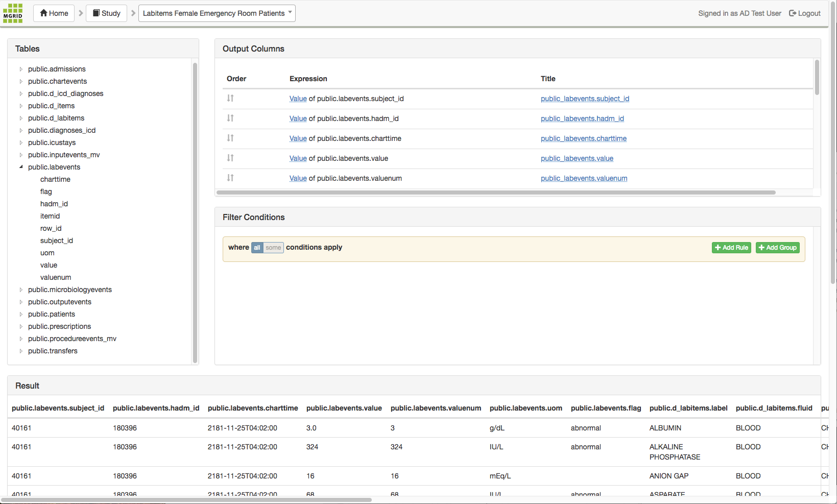Image resolution: width=837 pixels, height=504 pixels.
Task: Select flag column under labevents
Action: (46, 191)
